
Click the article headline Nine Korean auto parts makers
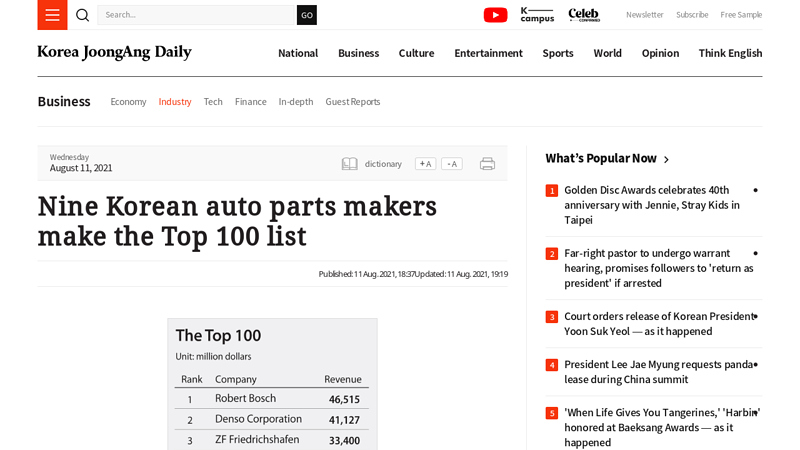tap(237, 221)
